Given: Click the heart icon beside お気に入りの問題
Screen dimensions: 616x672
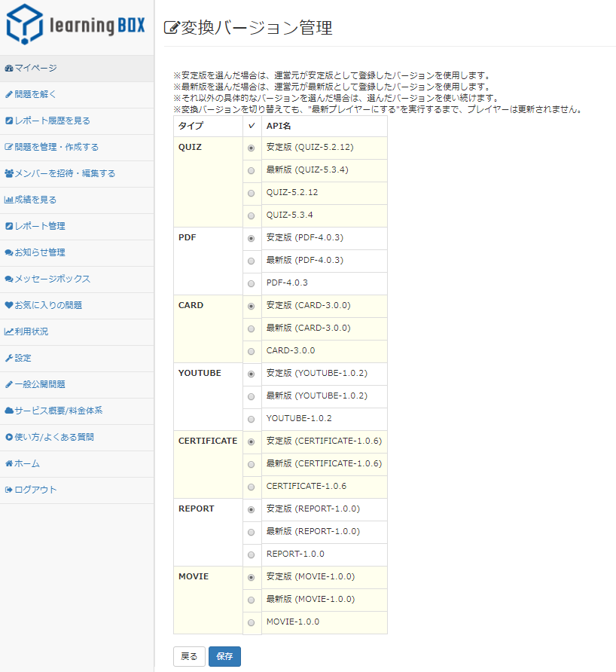Looking at the screenshot, I should point(9,306).
